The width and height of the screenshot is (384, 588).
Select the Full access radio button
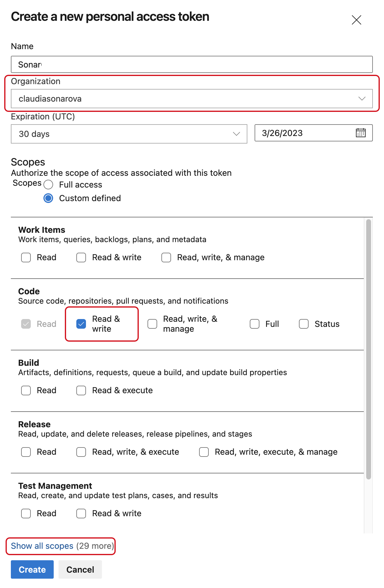(48, 185)
